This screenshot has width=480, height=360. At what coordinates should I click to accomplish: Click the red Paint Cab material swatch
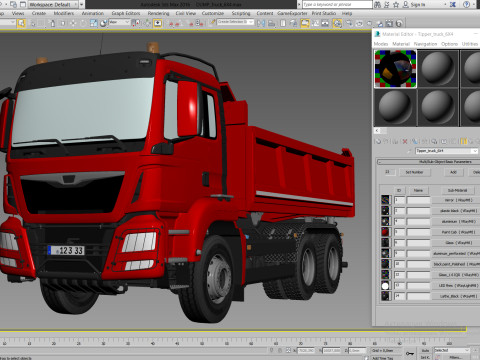click(x=385, y=232)
